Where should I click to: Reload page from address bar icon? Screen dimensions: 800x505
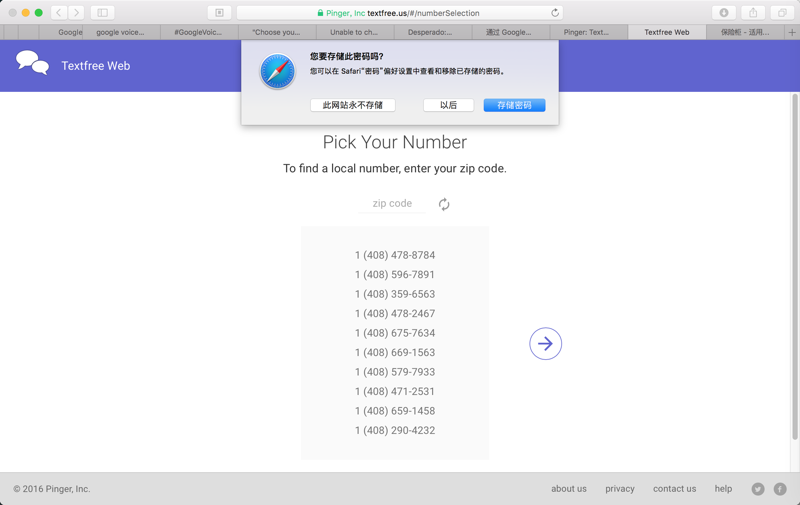coord(555,13)
